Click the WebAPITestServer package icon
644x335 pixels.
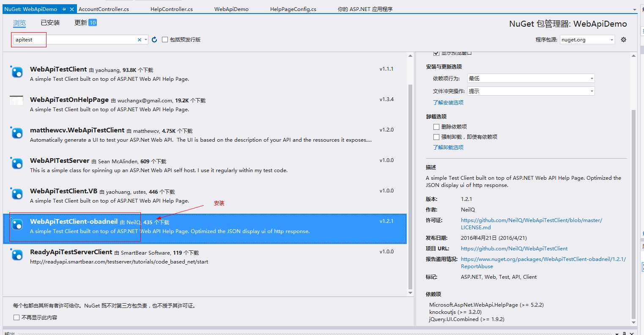pos(16,164)
